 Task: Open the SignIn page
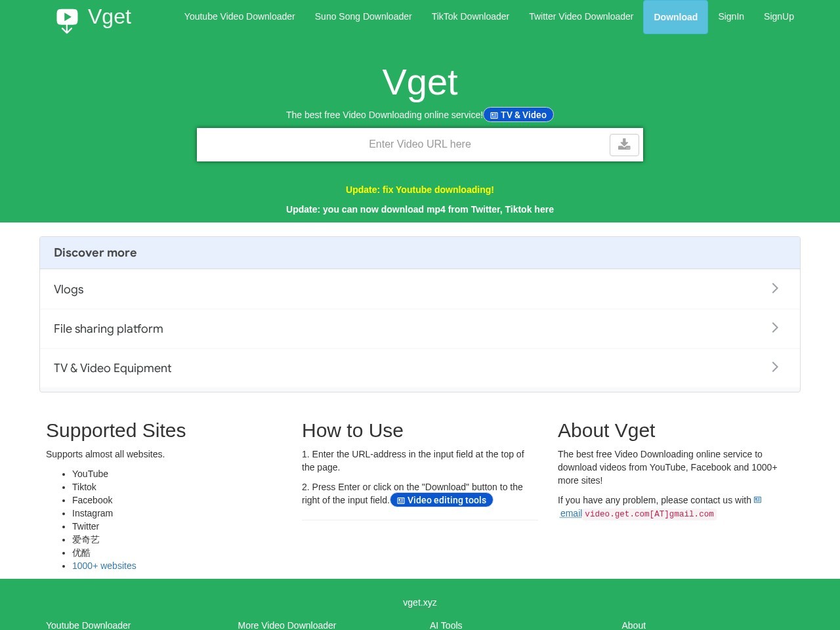[731, 16]
